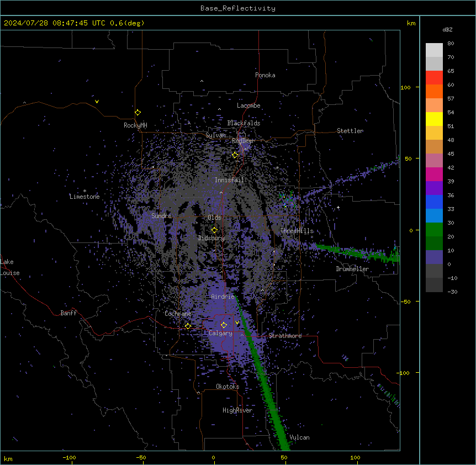Click the Blackfalds label
This screenshot has width=476, height=465.
pos(244,123)
